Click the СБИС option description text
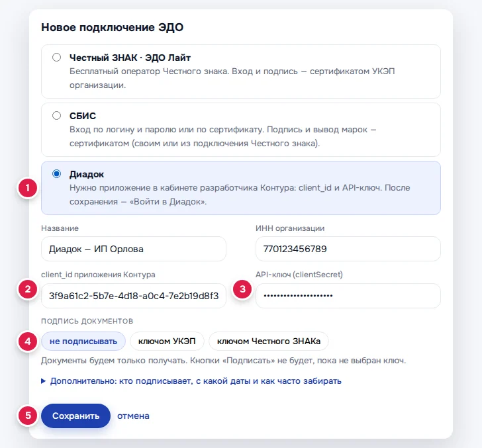Image resolution: width=482 pixels, height=448 pixels. 223,136
